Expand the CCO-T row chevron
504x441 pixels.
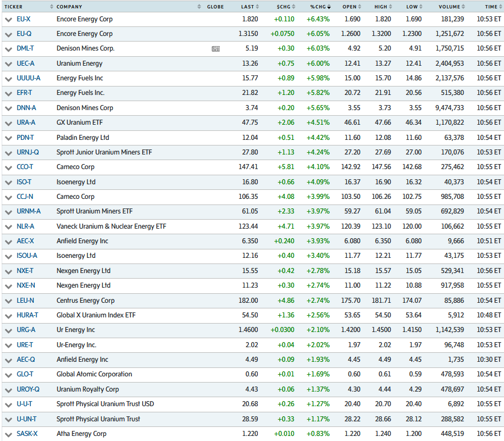tap(8, 168)
